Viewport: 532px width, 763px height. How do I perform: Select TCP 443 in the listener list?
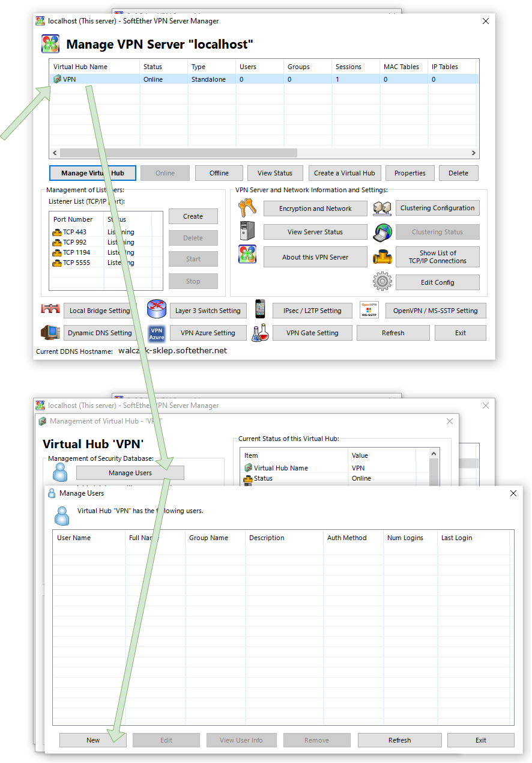(x=74, y=232)
